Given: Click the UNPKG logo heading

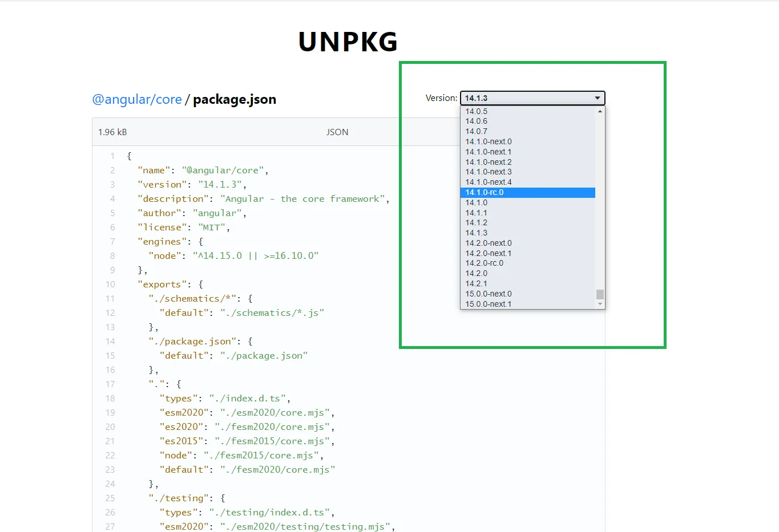Looking at the screenshot, I should click(x=348, y=42).
